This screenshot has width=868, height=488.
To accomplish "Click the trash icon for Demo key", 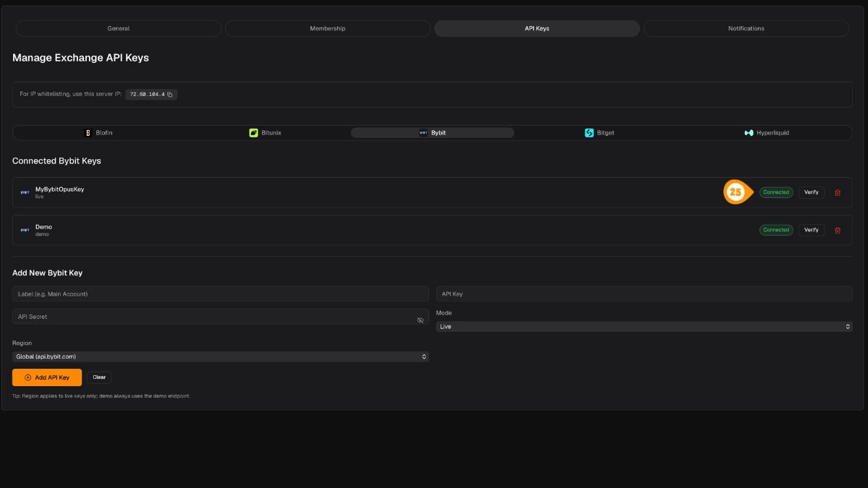I will click(x=838, y=230).
